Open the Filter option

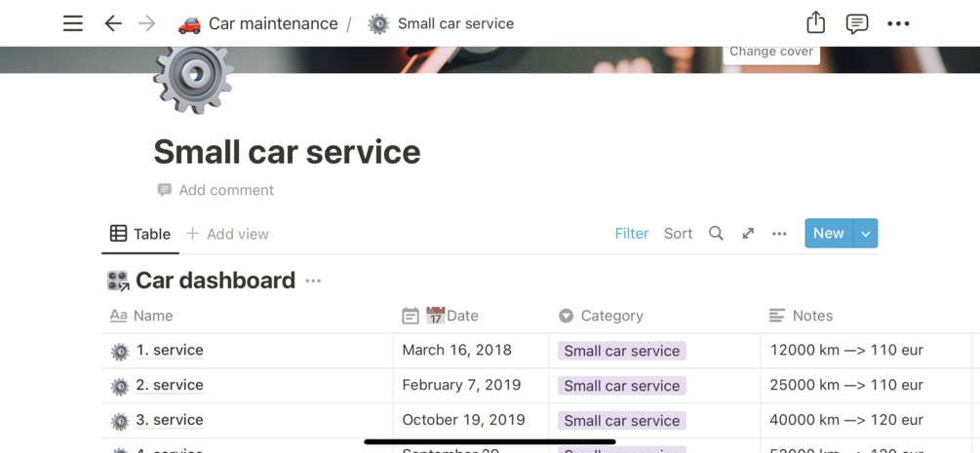(x=632, y=234)
